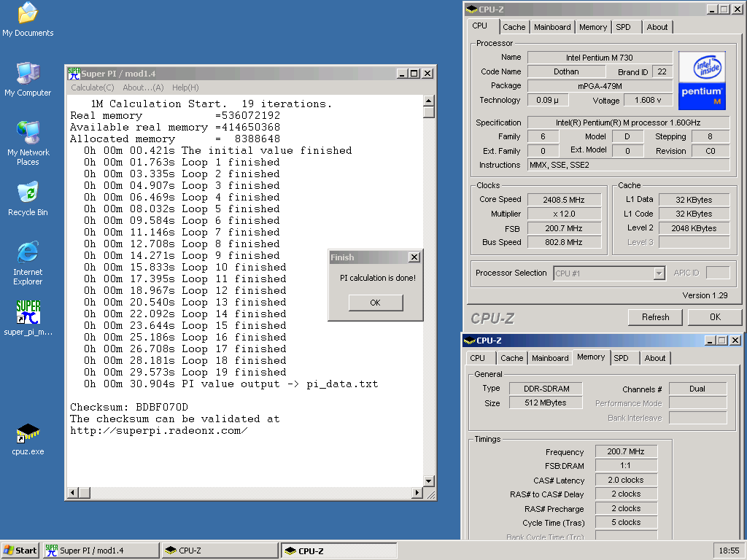Click the FSB:DRAM ratio value
Image resolution: width=747 pixels, height=560 pixels.
tap(626, 465)
